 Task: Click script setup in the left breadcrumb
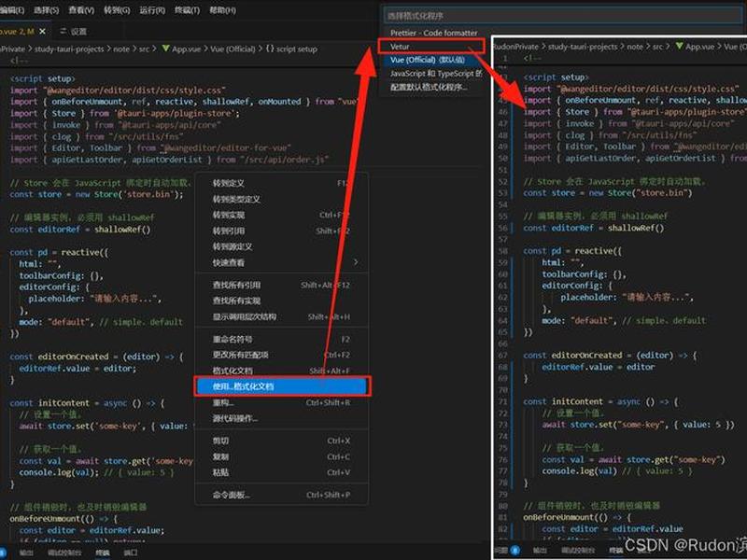pos(296,49)
